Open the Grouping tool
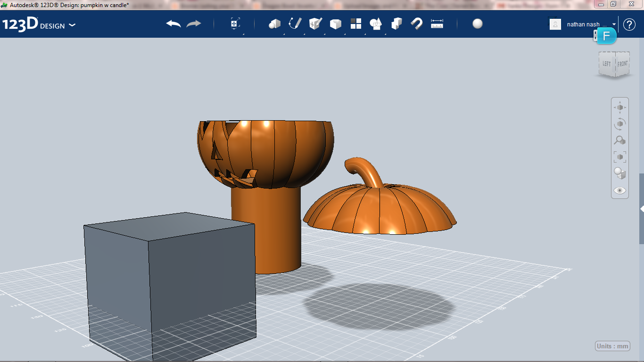This screenshot has width=644, height=362. coord(376,24)
